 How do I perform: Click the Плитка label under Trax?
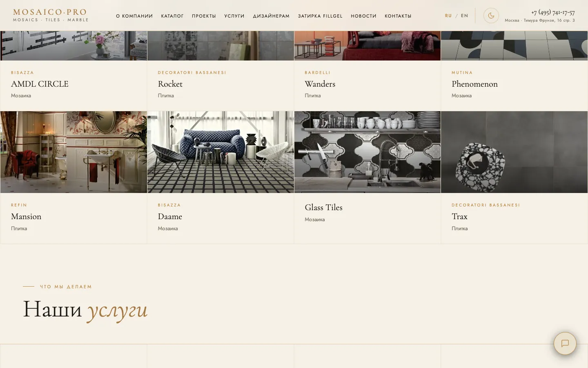coord(459,229)
